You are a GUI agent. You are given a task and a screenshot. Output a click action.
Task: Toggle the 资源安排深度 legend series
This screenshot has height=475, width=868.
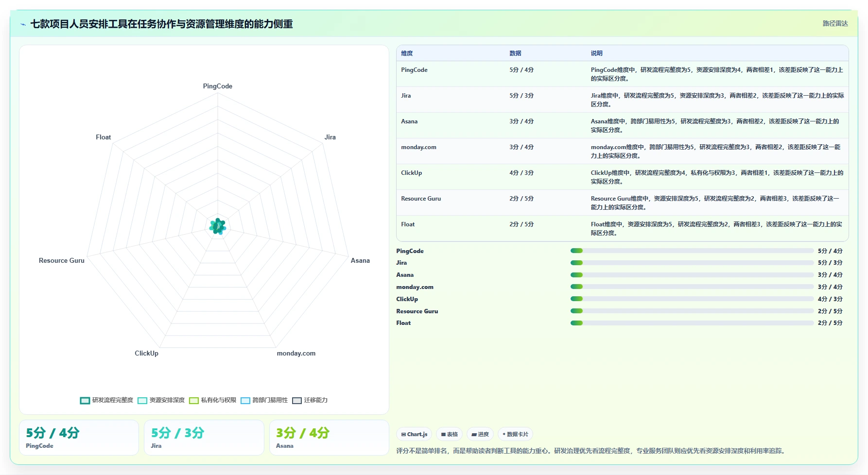pos(161,400)
